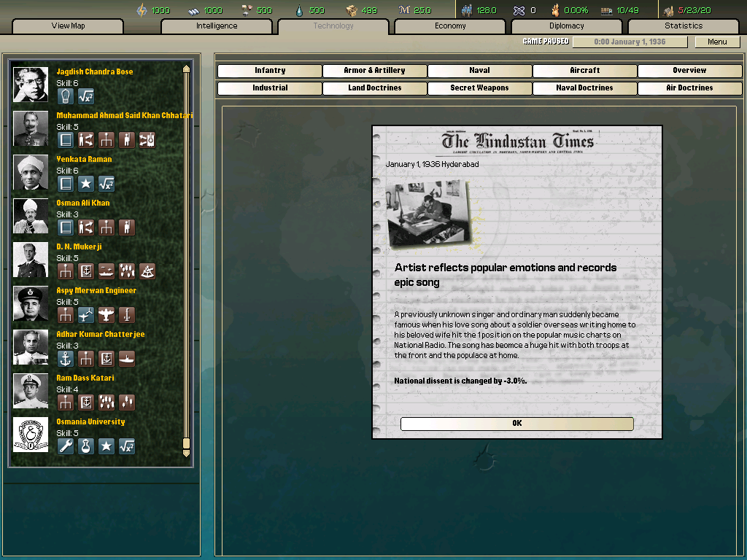Click the GAME PAUSED indicator
747x560 pixels.
tap(546, 42)
